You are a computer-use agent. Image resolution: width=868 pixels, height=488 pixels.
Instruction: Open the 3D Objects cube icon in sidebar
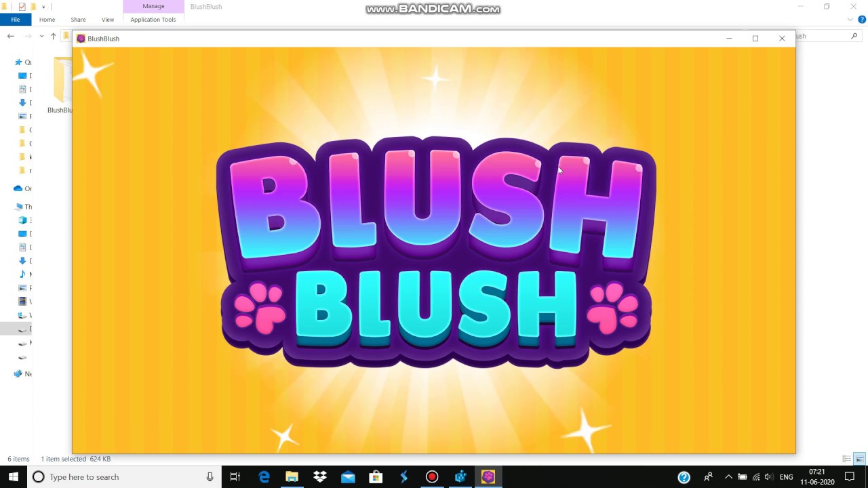22,220
